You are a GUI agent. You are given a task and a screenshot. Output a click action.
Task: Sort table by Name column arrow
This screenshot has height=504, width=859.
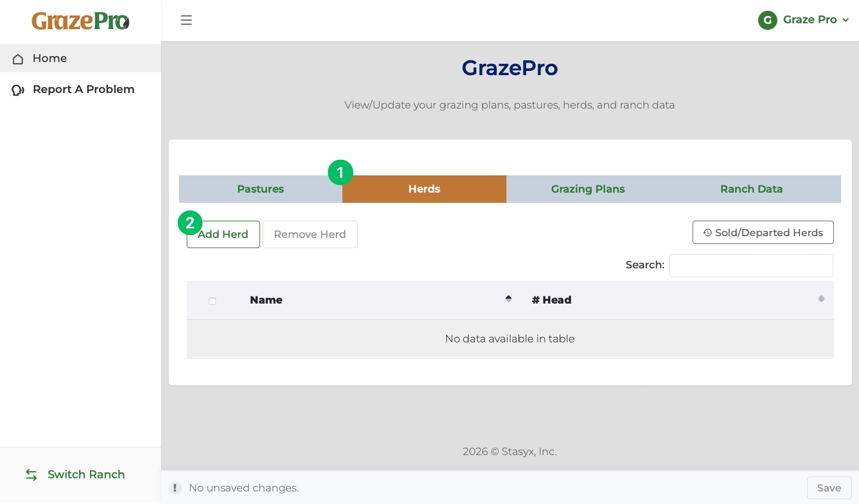508,299
